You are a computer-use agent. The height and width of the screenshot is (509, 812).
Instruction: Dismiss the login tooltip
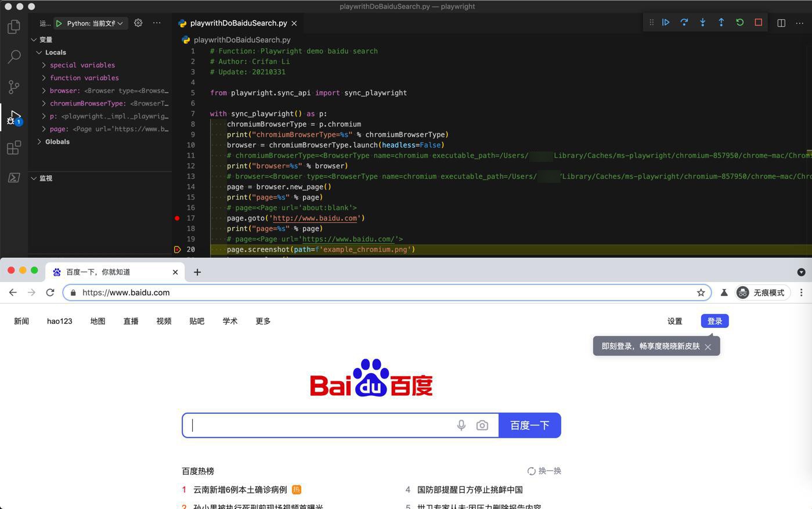click(708, 346)
